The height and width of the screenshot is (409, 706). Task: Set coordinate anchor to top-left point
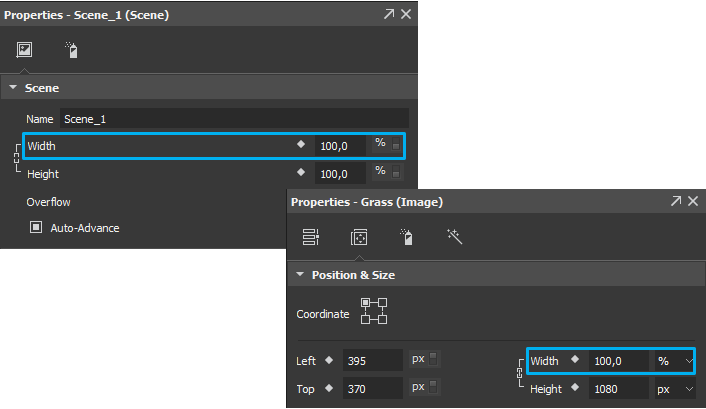[365, 302]
